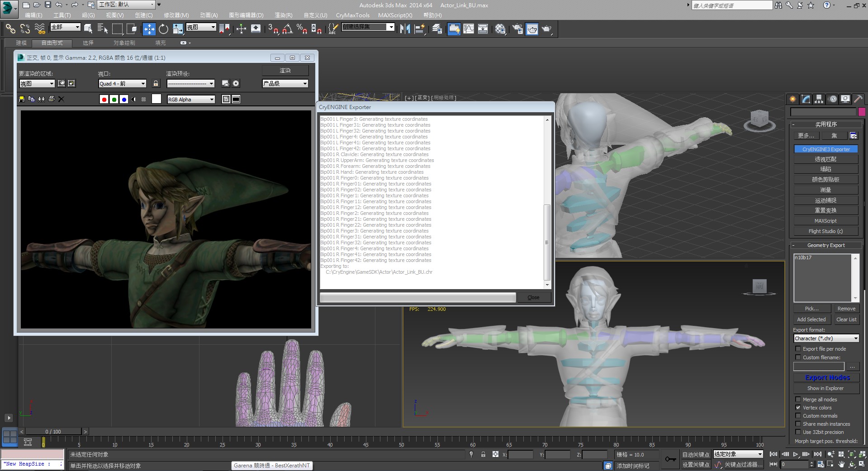Screen dimensions: 868x471
Task: Open the Motion panel icon
Action: click(x=832, y=99)
